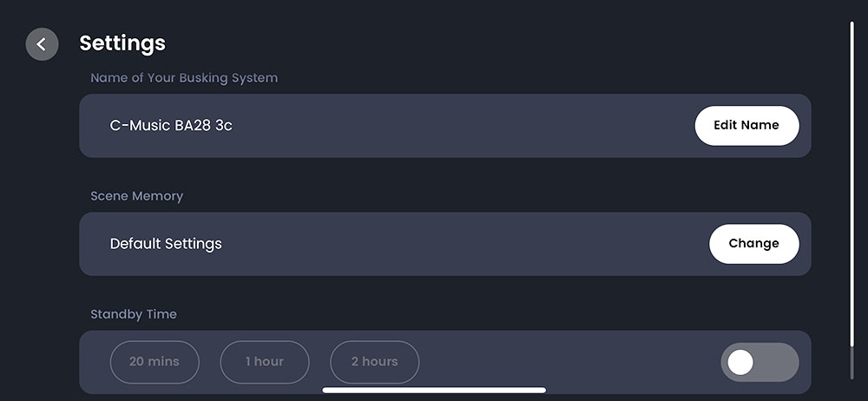Open Scene Memory with the Change button
Image resolution: width=868 pixels, height=401 pixels.
(753, 244)
